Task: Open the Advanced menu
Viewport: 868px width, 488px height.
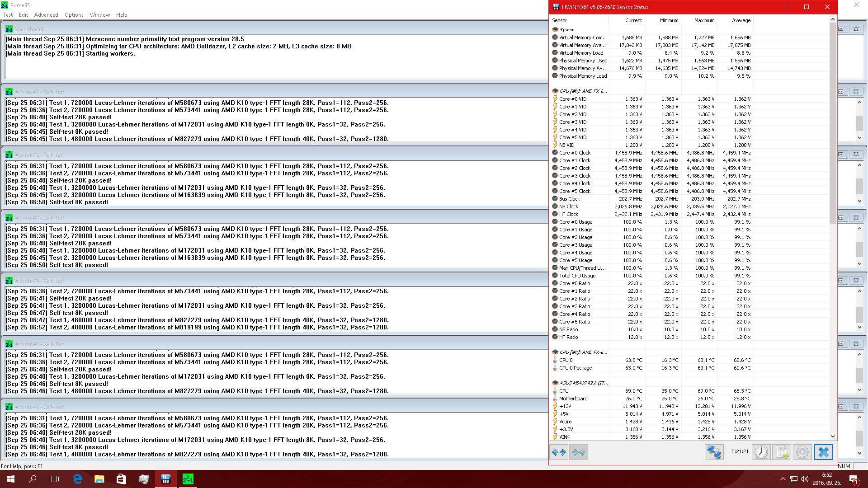Action: coord(46,15)
